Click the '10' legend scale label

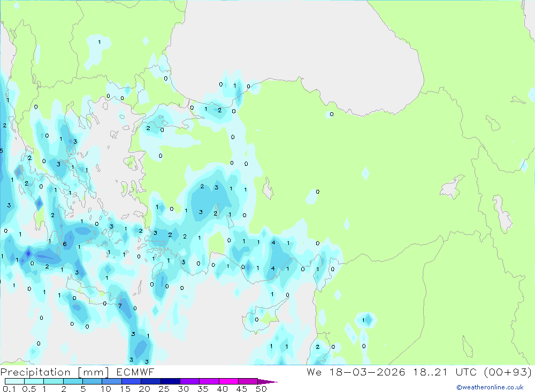pyautogui.click(x=106, y=389)
